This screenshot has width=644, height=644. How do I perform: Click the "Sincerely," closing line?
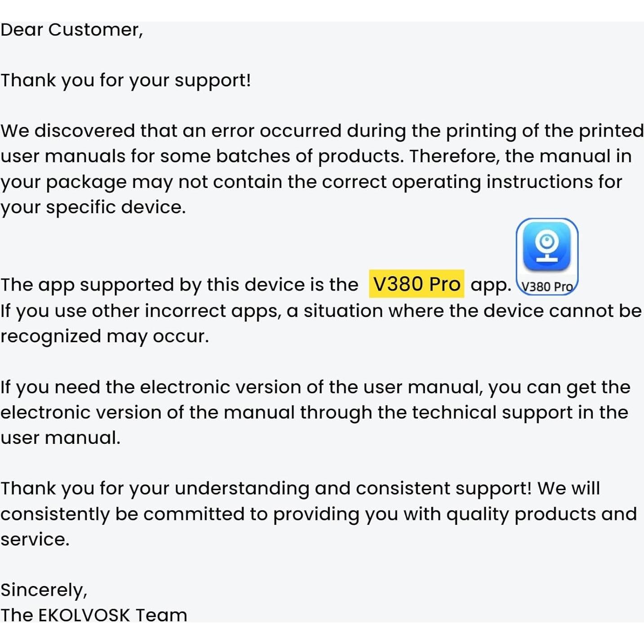(x=44, y=590)
